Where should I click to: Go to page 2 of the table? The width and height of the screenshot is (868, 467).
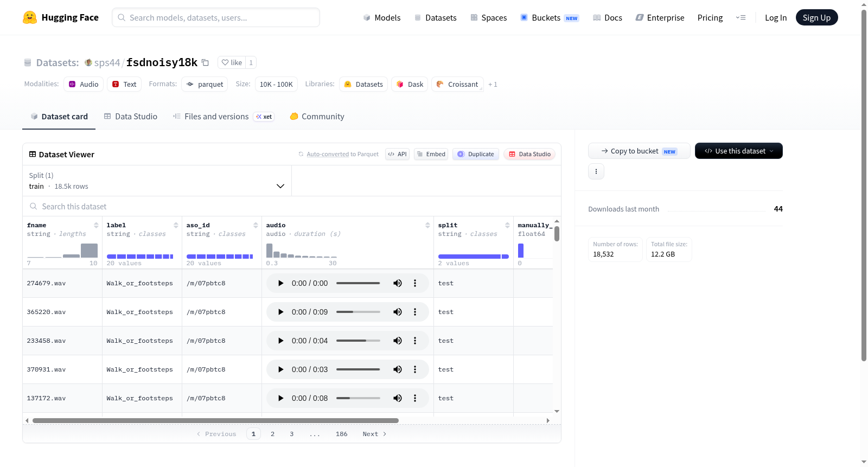[272, 434]
